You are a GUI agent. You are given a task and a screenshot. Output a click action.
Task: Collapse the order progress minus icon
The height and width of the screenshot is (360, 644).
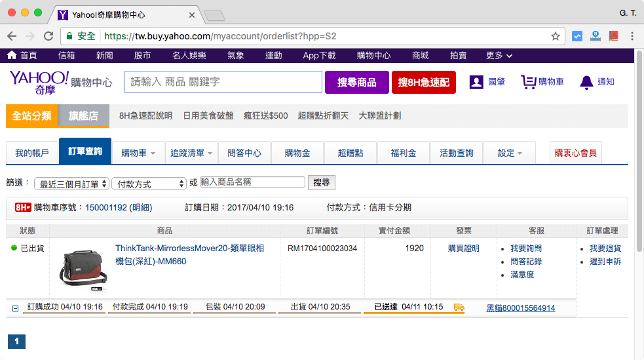coord(15,308)
